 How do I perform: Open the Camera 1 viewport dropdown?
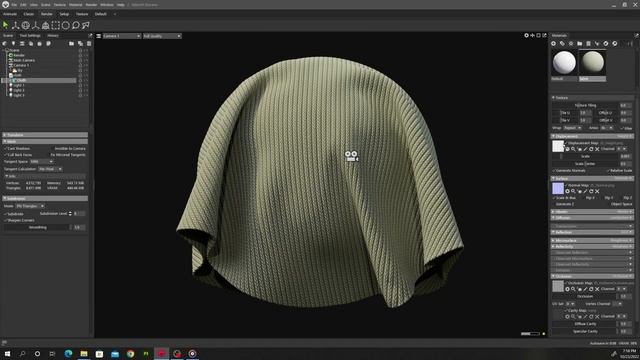click(x=121, y=36)
